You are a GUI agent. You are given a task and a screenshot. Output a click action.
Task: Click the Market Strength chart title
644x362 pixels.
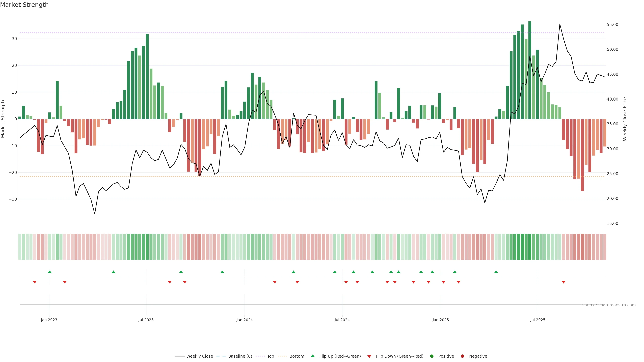24,5
